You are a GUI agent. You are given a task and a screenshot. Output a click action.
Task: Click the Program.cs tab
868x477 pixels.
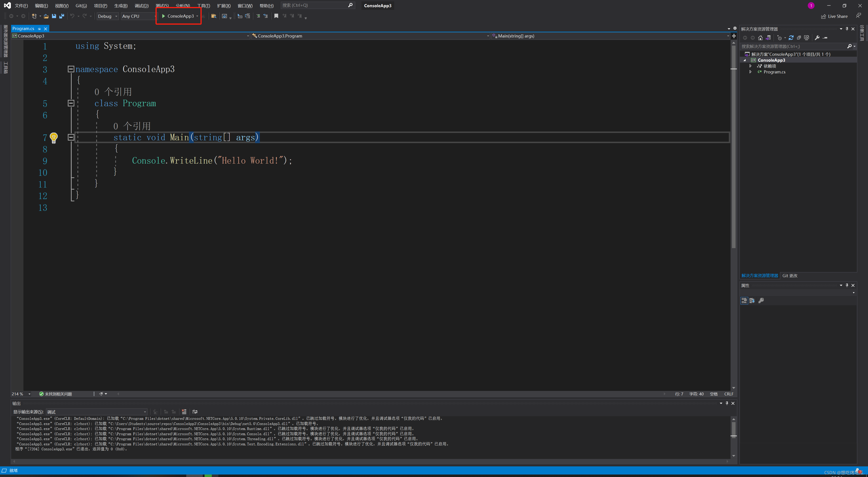[x=24, y=28]
